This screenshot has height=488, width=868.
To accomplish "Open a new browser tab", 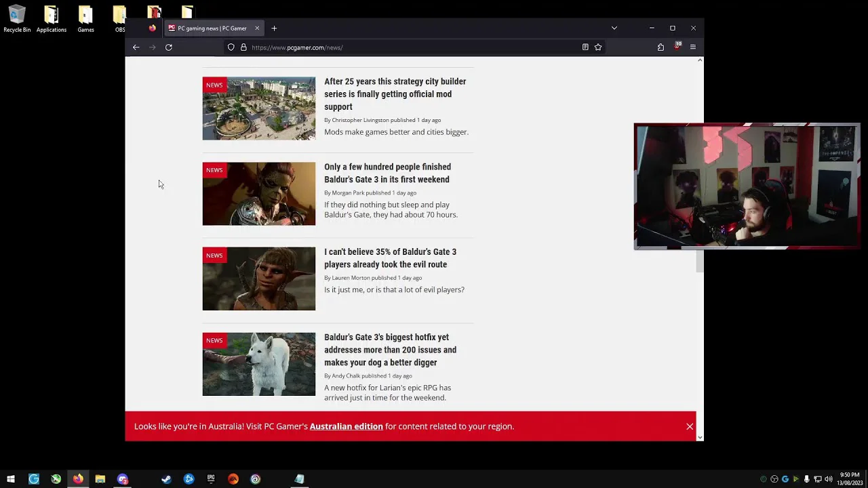I will click(274, 28).
